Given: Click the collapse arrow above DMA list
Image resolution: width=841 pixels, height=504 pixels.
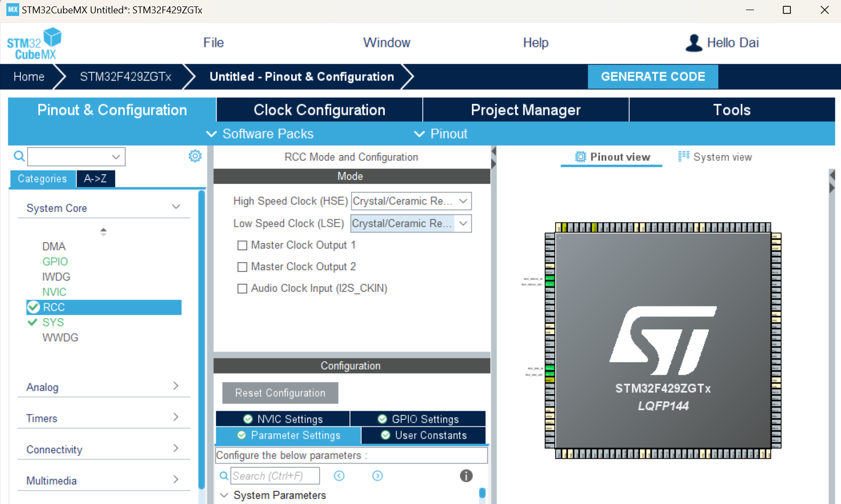Looking at the screenshot, I should 103,232.
